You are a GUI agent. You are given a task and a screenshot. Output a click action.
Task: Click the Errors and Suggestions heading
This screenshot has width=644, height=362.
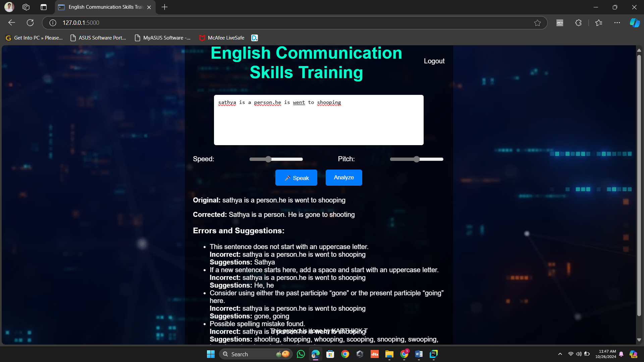(238, 231)
